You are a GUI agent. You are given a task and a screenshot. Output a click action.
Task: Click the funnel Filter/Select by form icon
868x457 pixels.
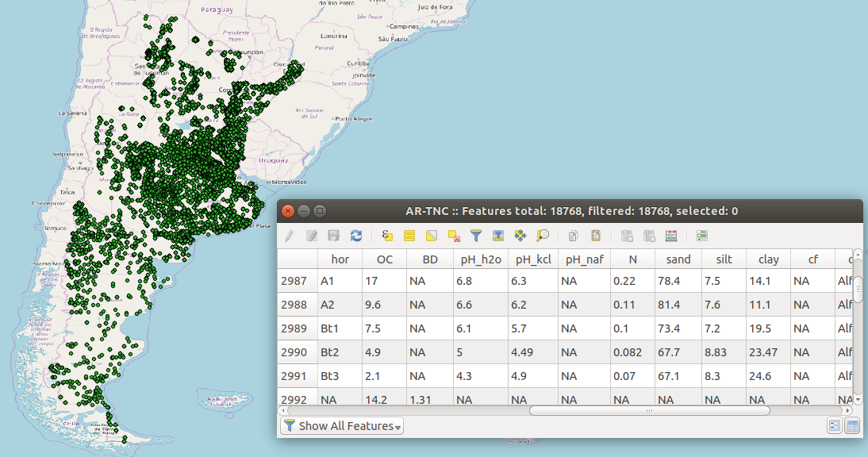(476, 236)
